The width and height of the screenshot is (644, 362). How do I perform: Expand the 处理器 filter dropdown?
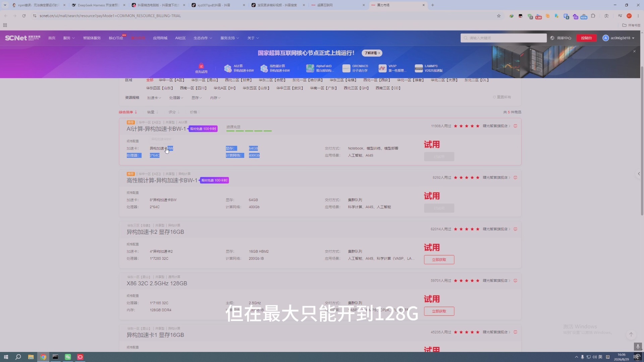176,98
